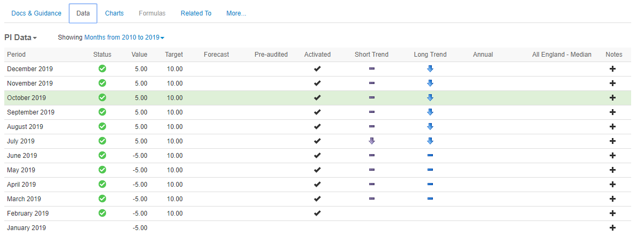
Task: Switch to the Charts tab
Action: coord(114,13)
